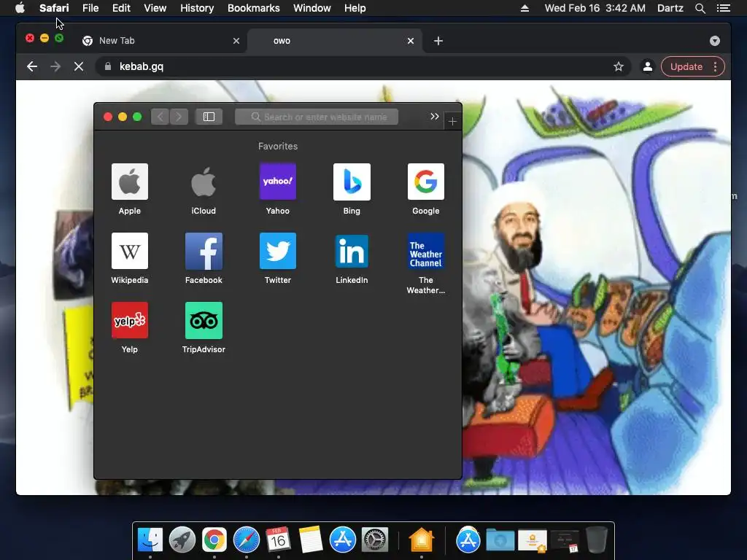Open the History menu

coord(197,8)
